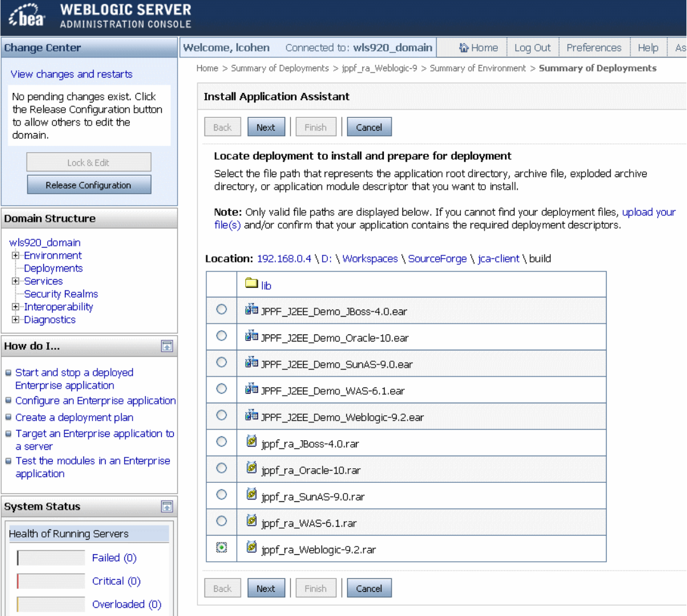687x616 pixels.
Task: Select jppf_ra_JBoss-4.0.rar radio button
Action: (222, 441)
